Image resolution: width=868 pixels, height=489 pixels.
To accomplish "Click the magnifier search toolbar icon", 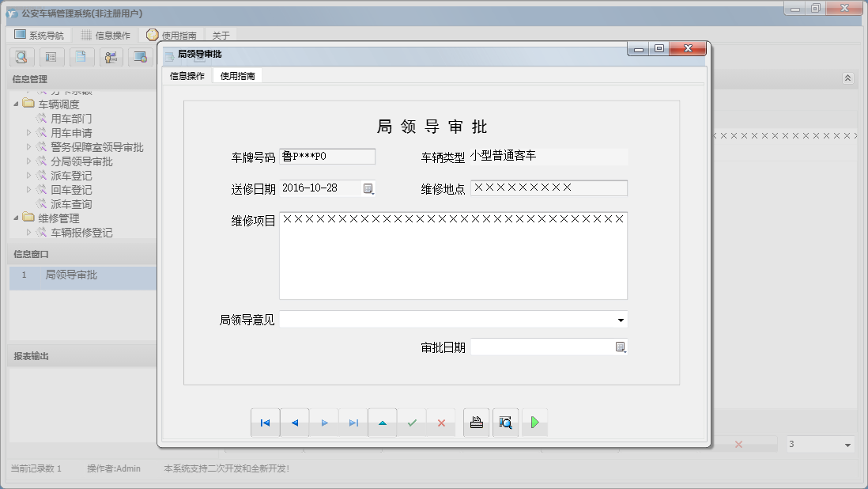I will (21, 56).
